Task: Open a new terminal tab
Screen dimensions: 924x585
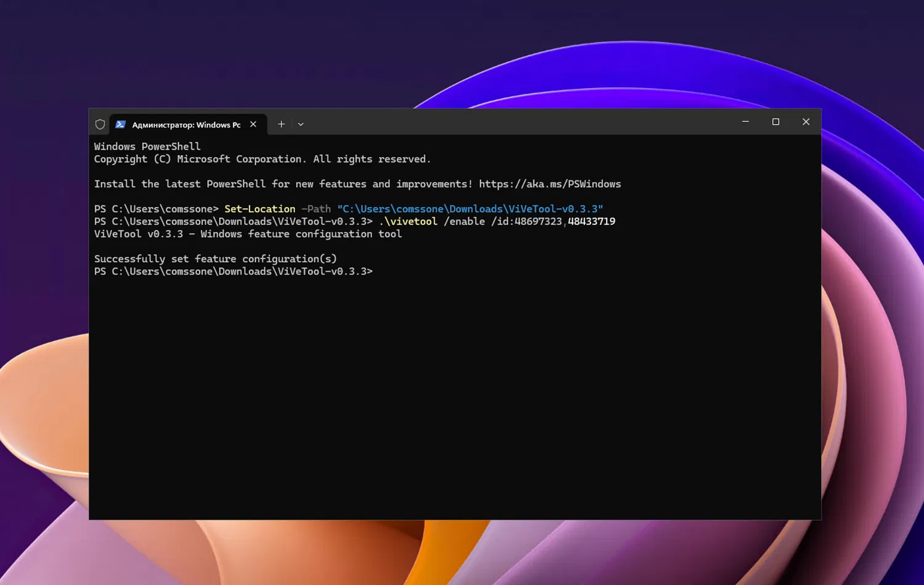Action: click(x=281, y=124)
